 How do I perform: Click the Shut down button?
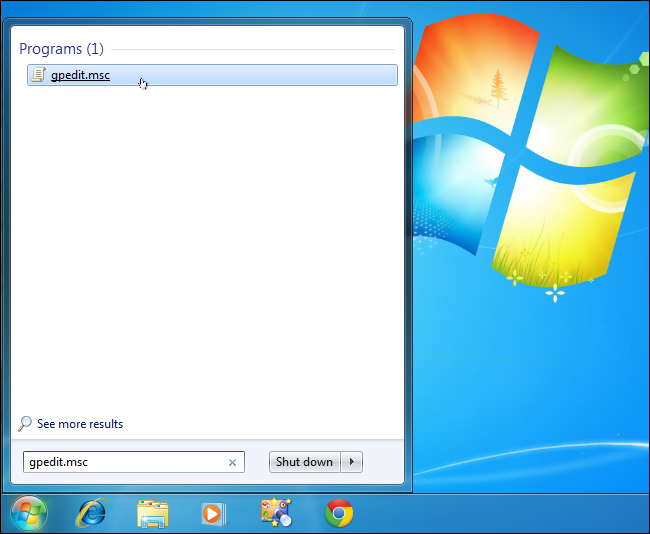pos(305,462)
